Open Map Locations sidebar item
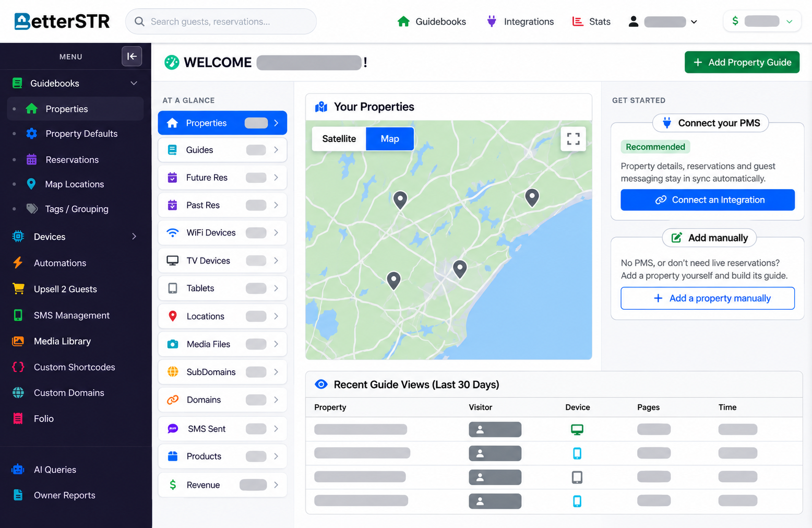Image resolution: width=812 pixels, height=528 pixels. (74, 184)
